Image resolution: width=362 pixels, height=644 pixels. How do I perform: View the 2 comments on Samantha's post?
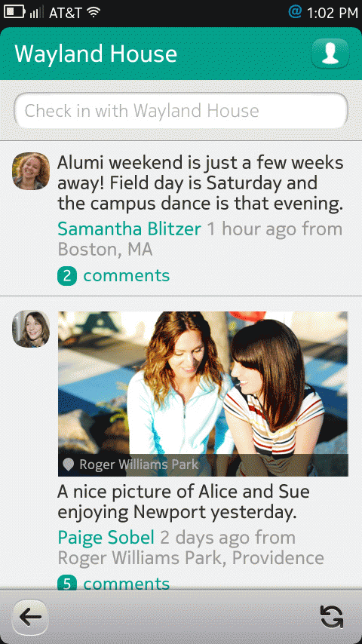[113, 276]
